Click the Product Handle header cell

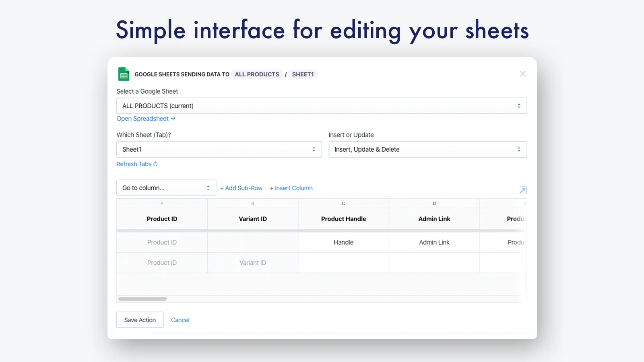[344, 219]
